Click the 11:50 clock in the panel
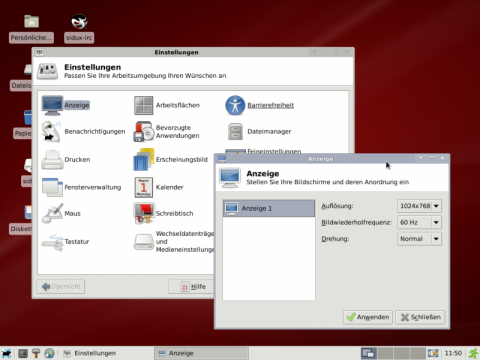Image resolution: width=480 pixels, height=360 pixels. tap(453, 353)
